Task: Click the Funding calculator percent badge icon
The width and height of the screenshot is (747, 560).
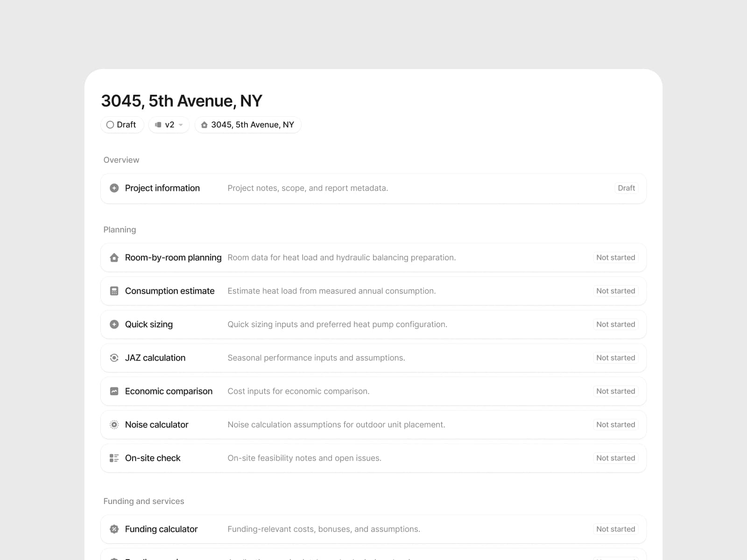Action: pyautogui.click(x=114, y=529)
